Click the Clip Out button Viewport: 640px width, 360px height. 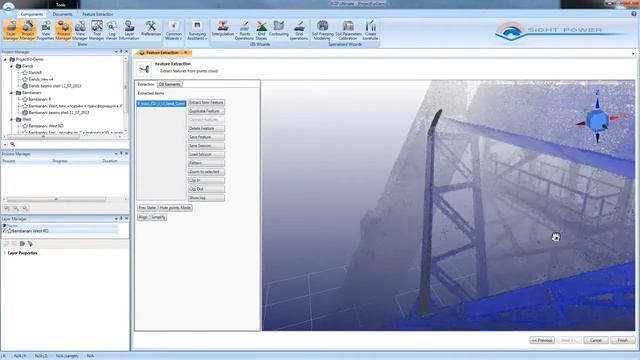tap(206, 189)
